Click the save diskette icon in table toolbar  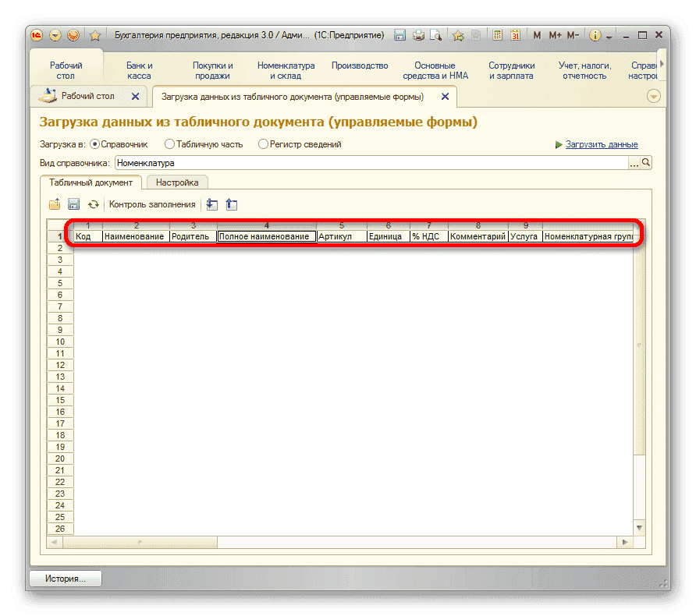point(74,204)
